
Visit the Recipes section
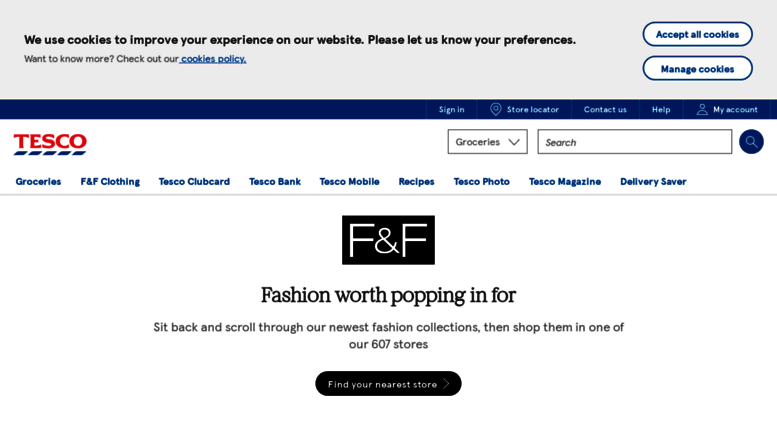(x=416, y=182)
